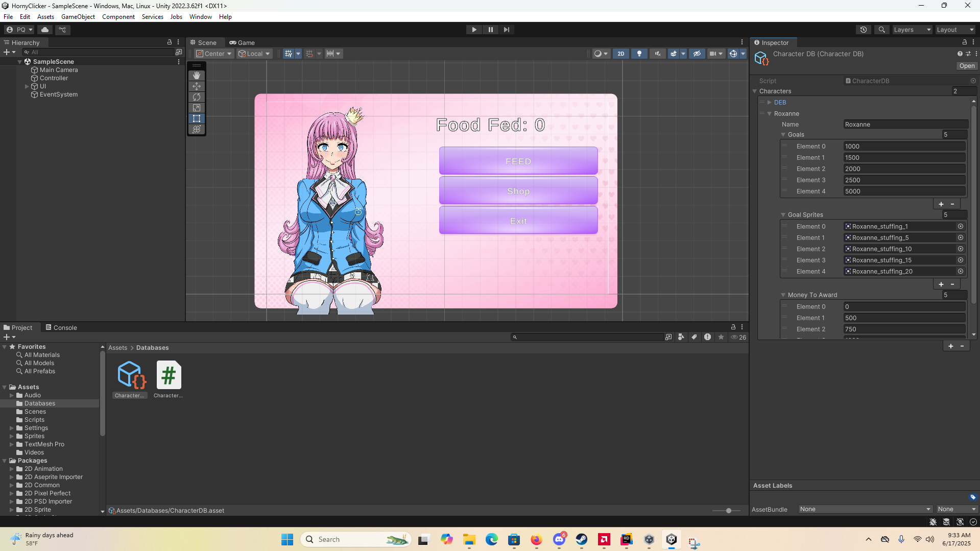Select the Rect tool in Scene view
The image size is (980, 551).
197,118
